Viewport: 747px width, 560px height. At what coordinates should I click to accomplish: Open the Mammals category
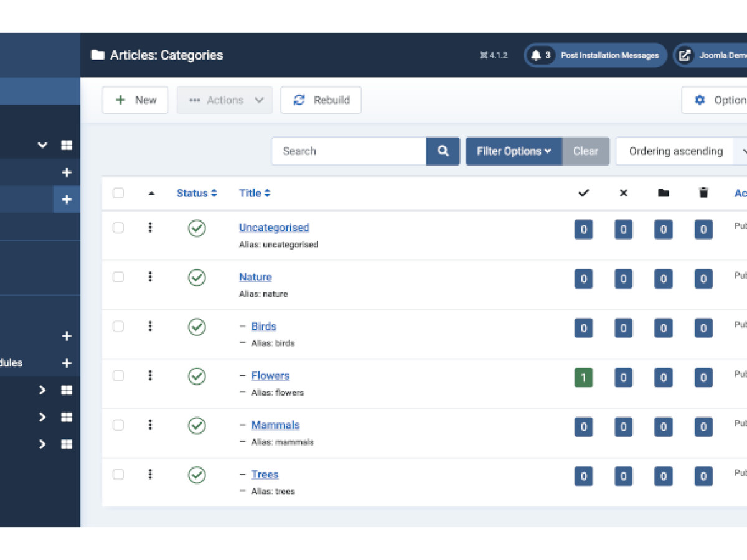point(275,425)
